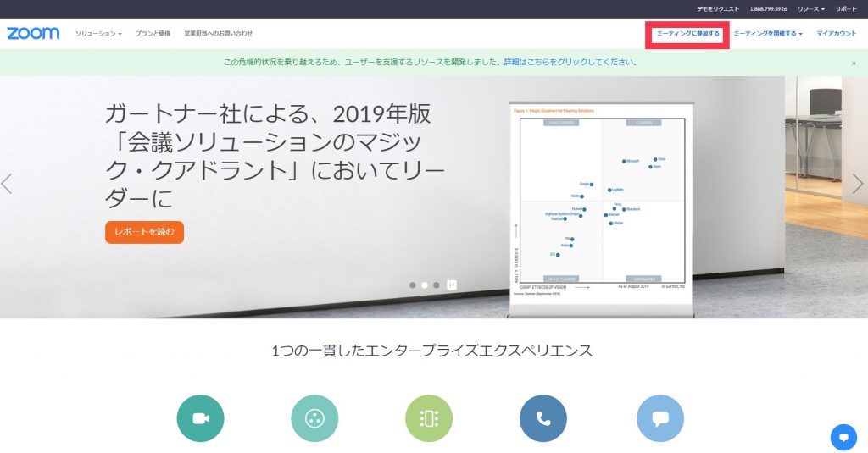Open the ソリューション dropdown menu

pos(98,33)
